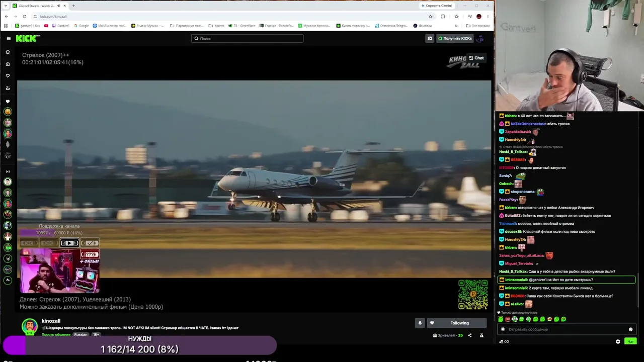Click the kinozall channel name

tap(51, 321)
